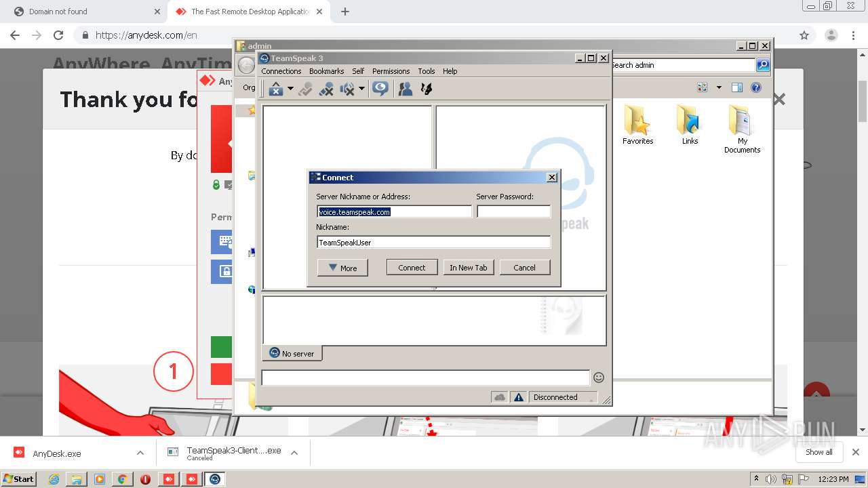Image resolution: width=868 pixels, height=488 pixels.
Task: Click the wolf-head toolbar icon in TeamSpeak
Action: (427, 89)
